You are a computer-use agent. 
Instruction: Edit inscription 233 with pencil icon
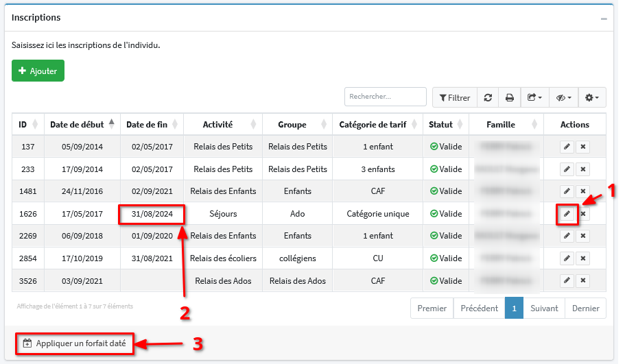pos(567,169)
